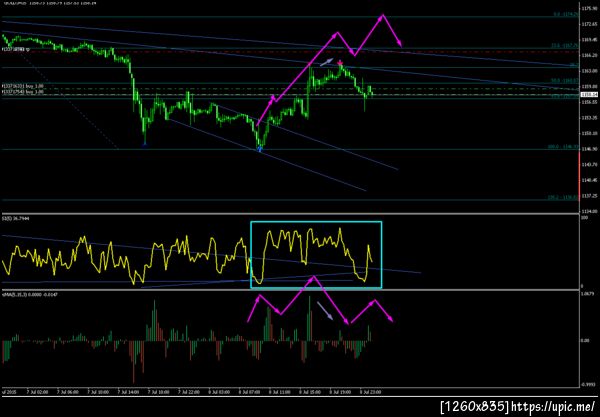Click the 1175.90 price axis label
Image resolution: width=600 pixels, height=417 pixels.
(589, 8)
